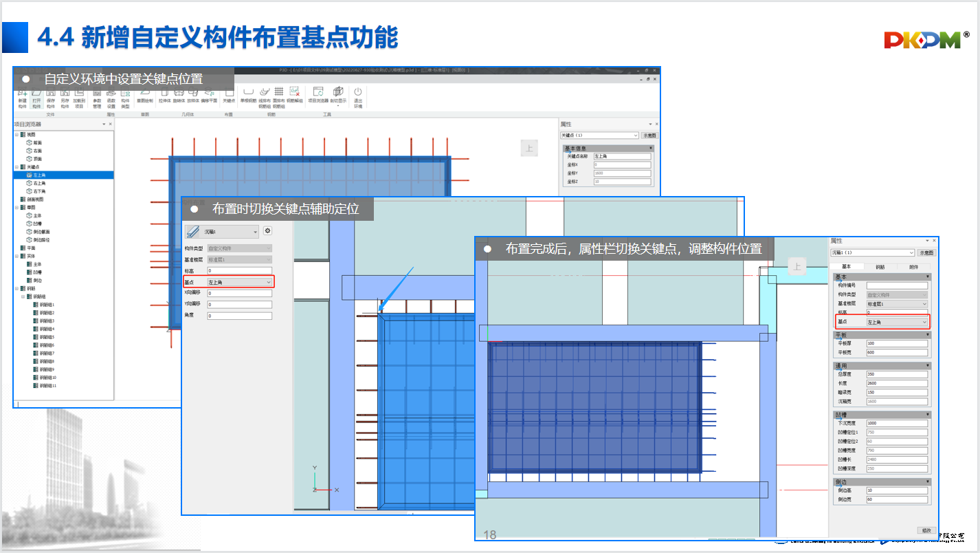This screenshot has width=980, height=553.
Task: Click the 修改 button
Action: [x=926, y=530]
